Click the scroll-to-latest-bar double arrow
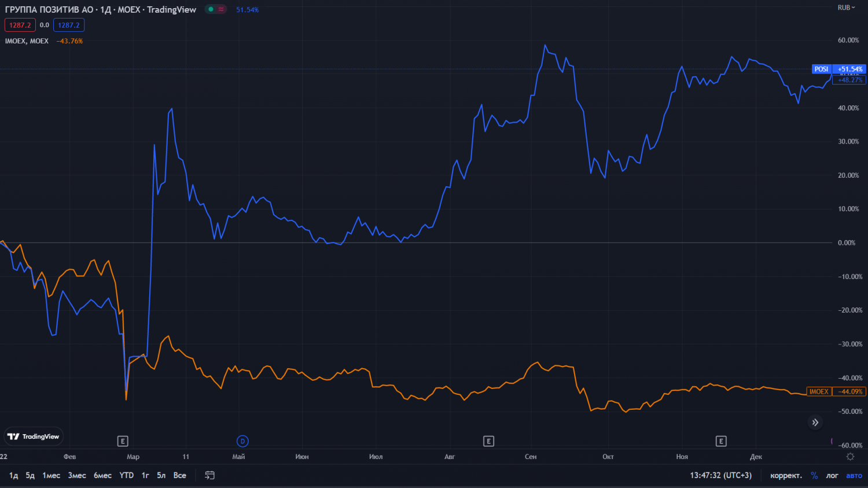Screen dimensions: 868x488 tap(815, 423)
